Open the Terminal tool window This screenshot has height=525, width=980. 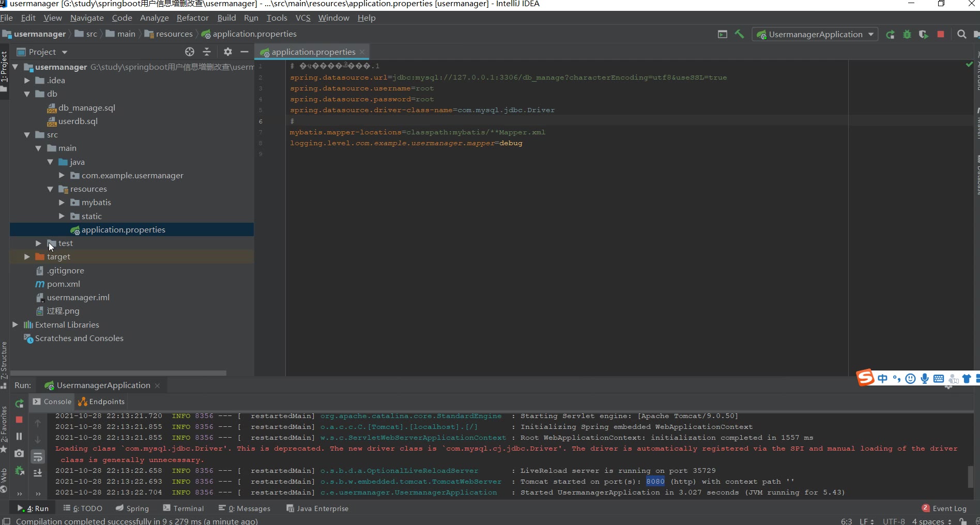pyautogui.click(x=183, y=508)
